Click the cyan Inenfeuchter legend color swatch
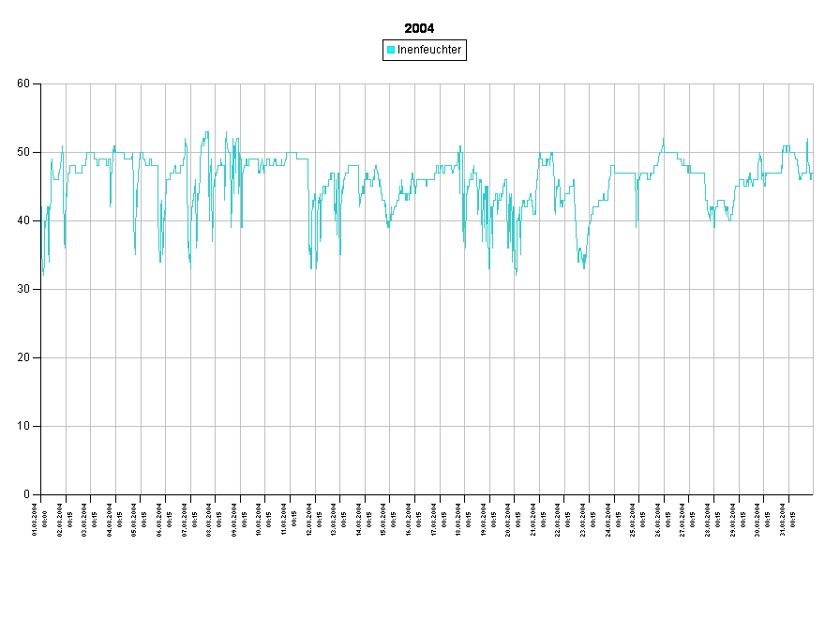This screenshot has width=840, height=621. coord(391,50)
